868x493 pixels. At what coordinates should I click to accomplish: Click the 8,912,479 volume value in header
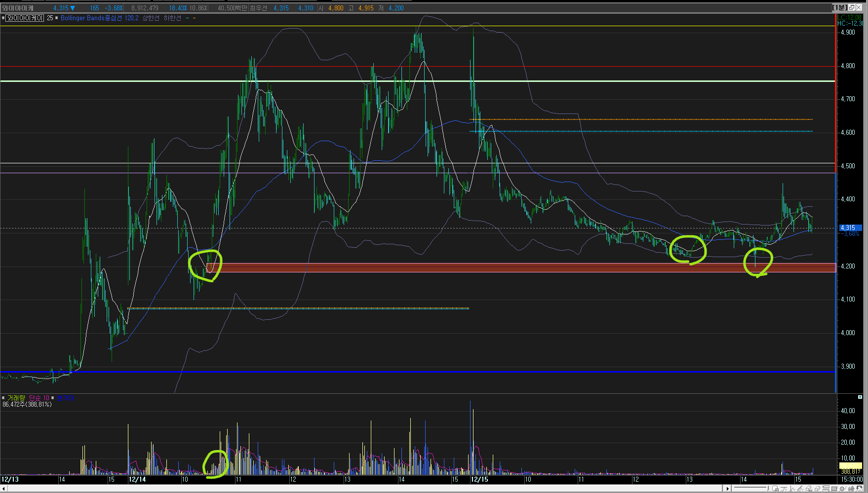click(x=145, y=8)
